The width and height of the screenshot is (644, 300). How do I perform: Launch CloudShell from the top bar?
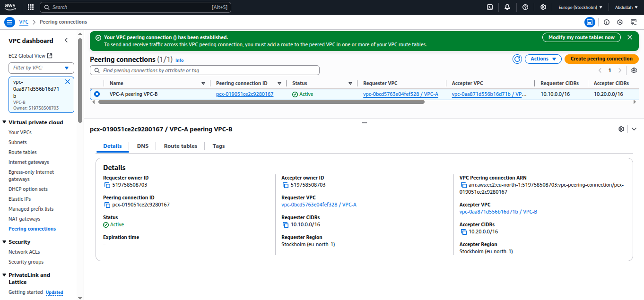(x=490, y=7)
